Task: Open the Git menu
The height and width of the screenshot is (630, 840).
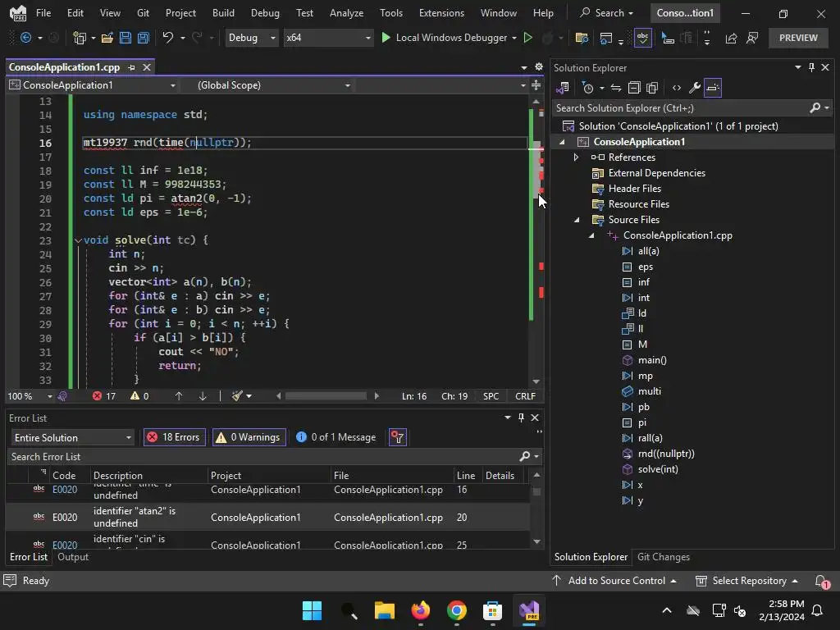Action: coord(143,13)
